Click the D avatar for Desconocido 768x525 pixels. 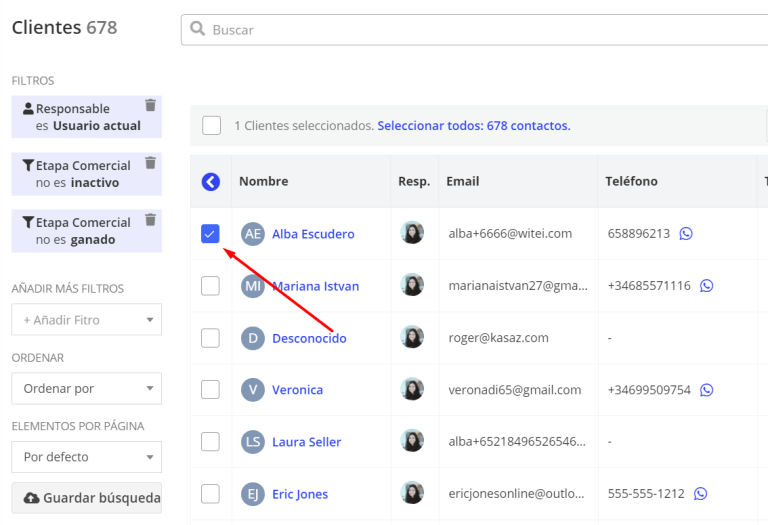coord(253,338)
